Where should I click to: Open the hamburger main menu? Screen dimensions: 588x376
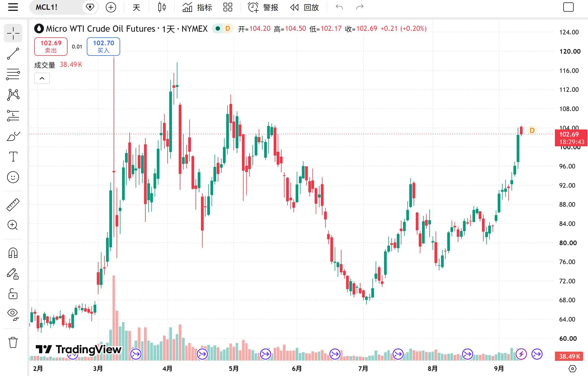pos(13,7)
